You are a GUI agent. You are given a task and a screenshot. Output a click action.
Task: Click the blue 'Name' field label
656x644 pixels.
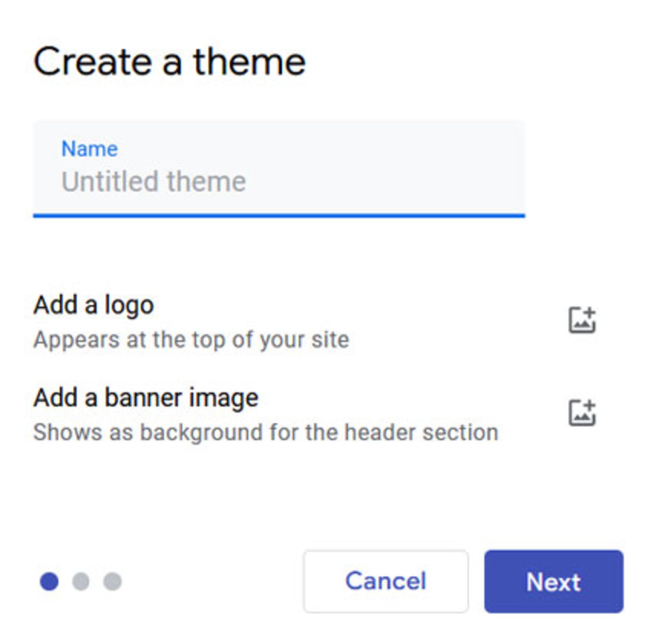(x=90, y=149)
